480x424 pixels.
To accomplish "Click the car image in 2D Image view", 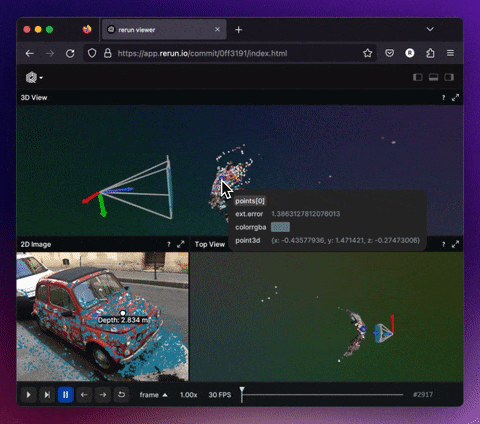I will (102, 317).
